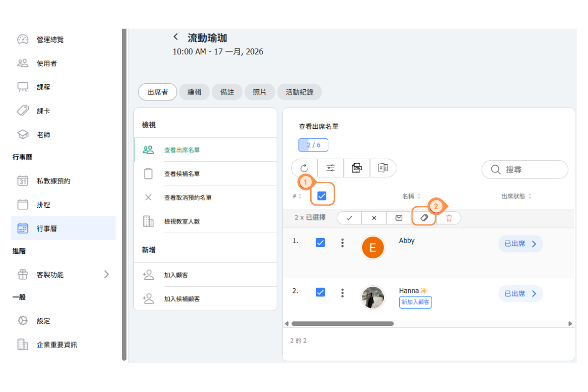Screen dimensions: 588x392
Task: Open three-dot menu for Hanna
Action: coord(343,293)
